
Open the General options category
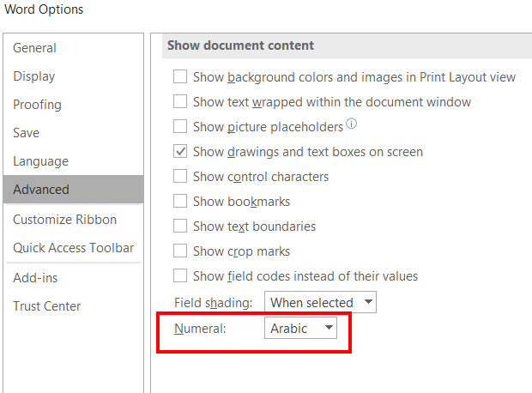coord(35,48)
